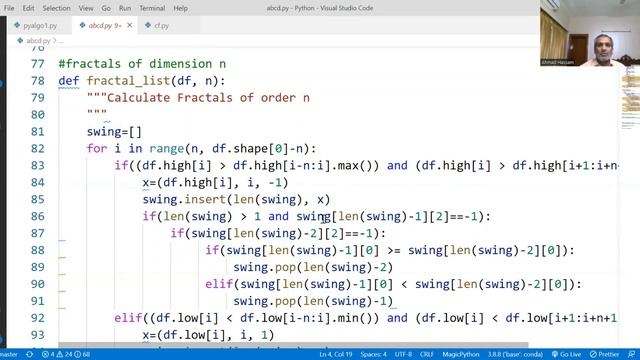Open the errors count in status bar
The image size is (640, 360).
coord(48,354)
